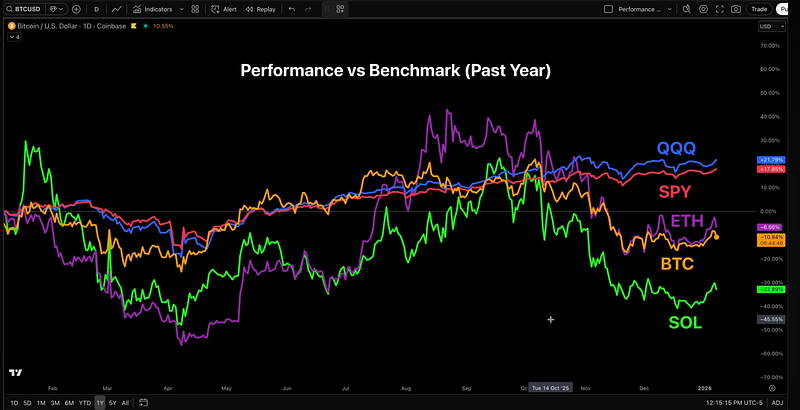
Task: Click the Bitcoin / U.S. Dollar legend title
Action: [71, 25]
